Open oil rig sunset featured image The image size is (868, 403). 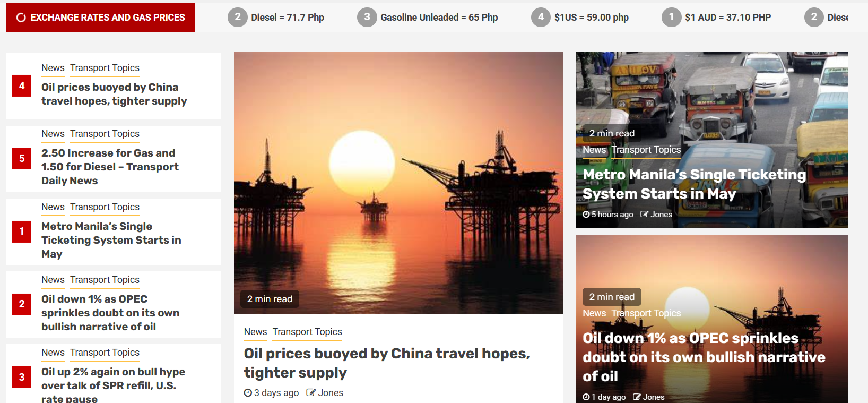point(398,183)
